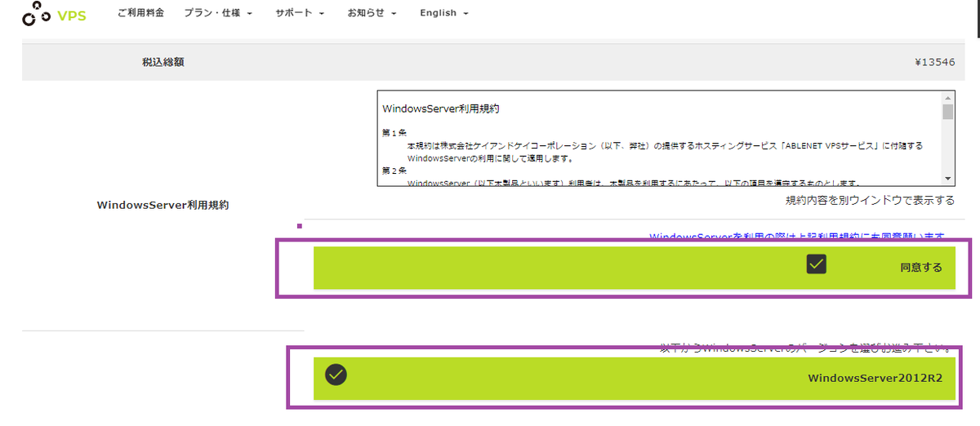Click the 第2条 article heading
The image size is (980, 426).
(394, 171)
